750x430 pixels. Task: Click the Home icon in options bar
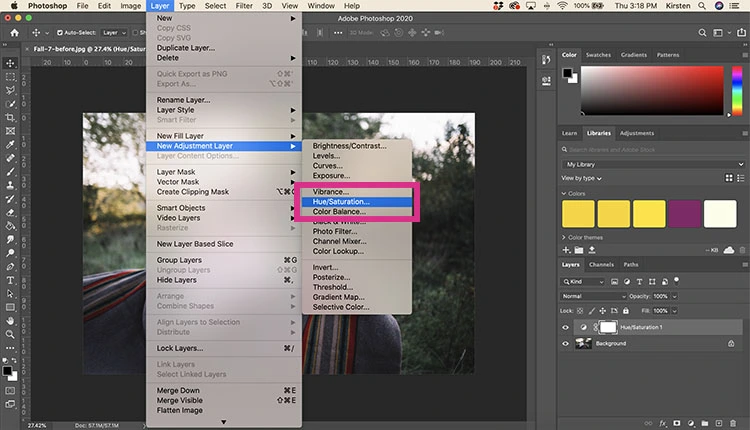[15, 33]
